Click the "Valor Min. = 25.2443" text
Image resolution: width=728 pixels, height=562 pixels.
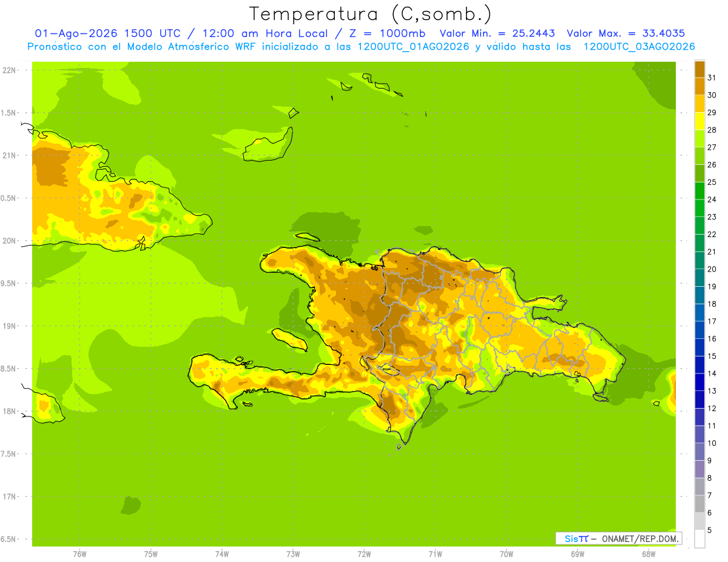click(x=498, y=33)
